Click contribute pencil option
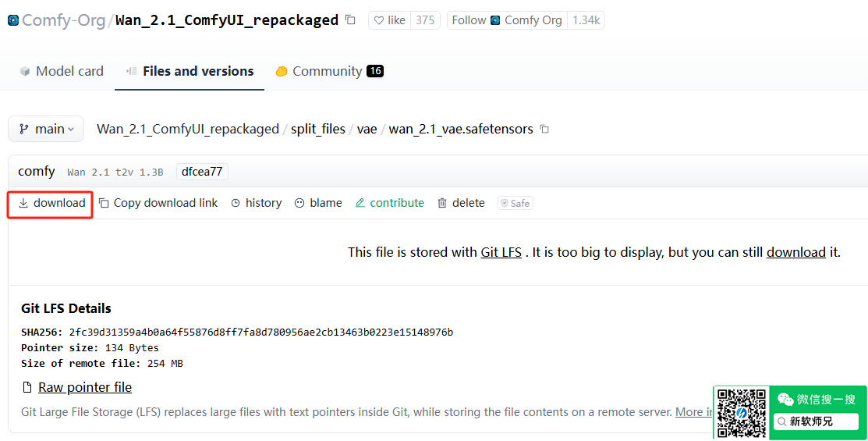The image size is (868, 441). coord(389,203)
